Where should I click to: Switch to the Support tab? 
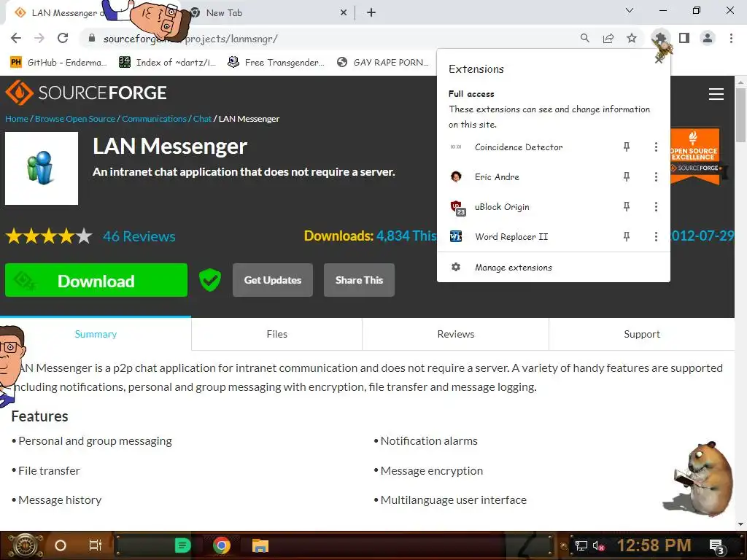[642, 334]
